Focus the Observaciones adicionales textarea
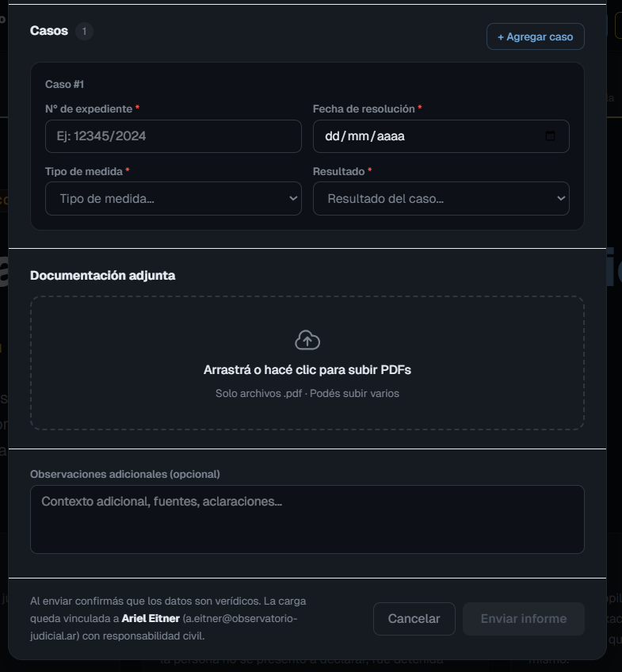622x672 pixels. (307, 519)
